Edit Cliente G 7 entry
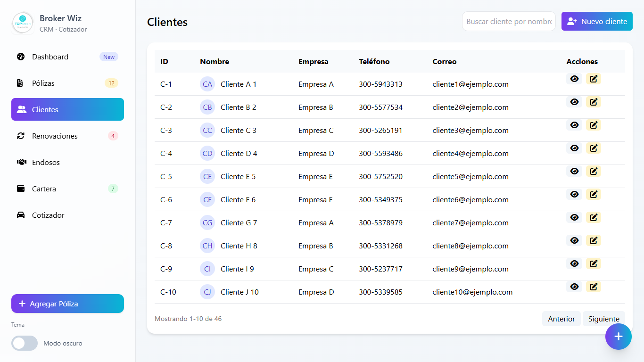The height and width of the screenshot is (362, 644). coord(594,217)
